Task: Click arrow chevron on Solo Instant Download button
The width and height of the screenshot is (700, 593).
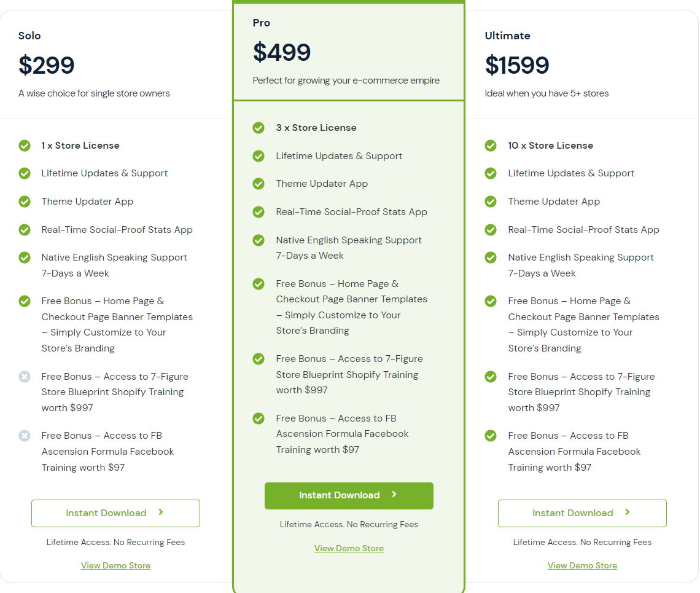Action: [161, 512]
